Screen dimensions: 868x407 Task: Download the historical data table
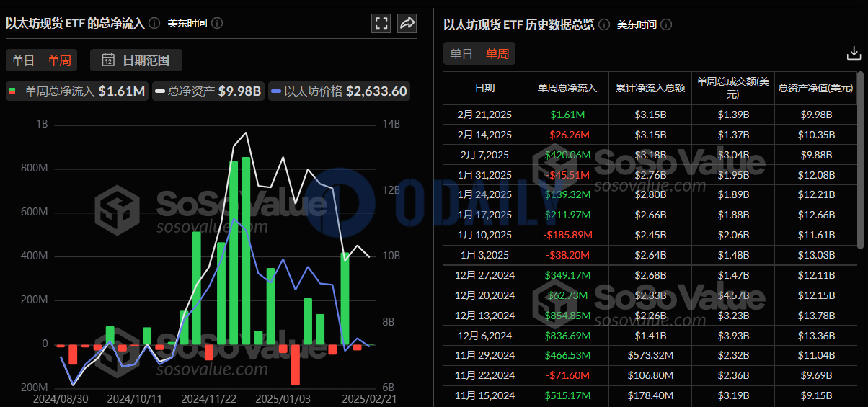(x=854, y=53)
